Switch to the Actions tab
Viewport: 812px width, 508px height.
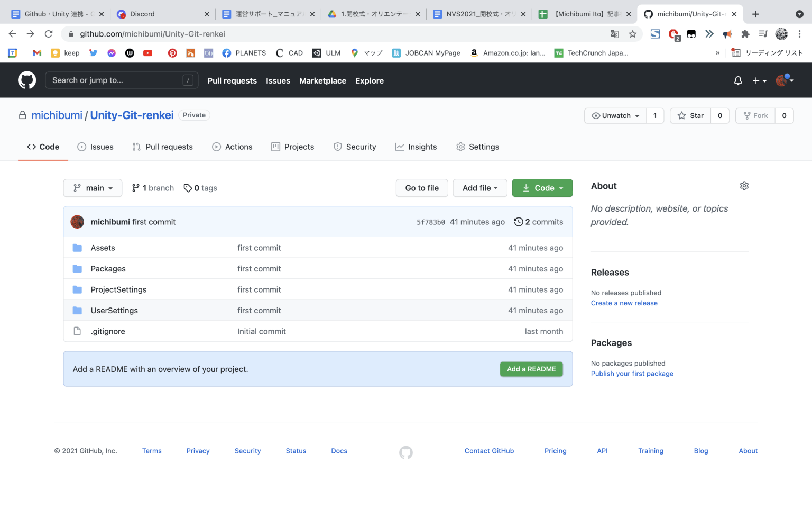pos(238,147)
